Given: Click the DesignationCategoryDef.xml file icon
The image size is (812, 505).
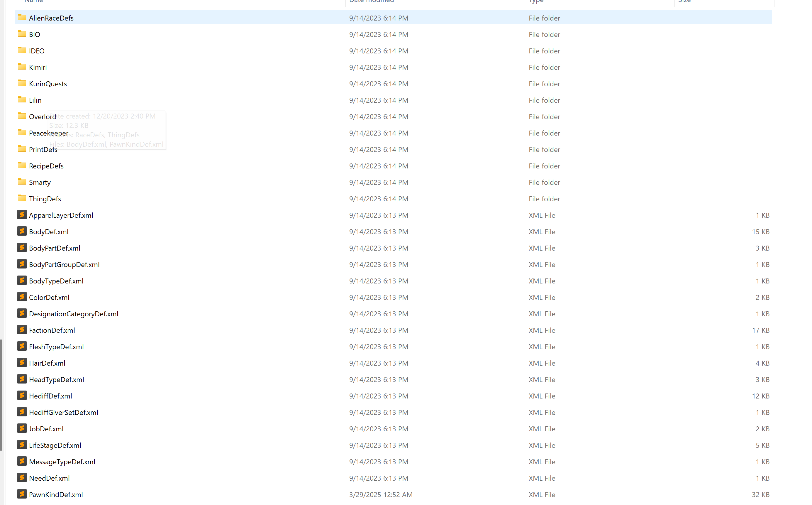Looking at the screenshot, I should [x=22, y=313].
